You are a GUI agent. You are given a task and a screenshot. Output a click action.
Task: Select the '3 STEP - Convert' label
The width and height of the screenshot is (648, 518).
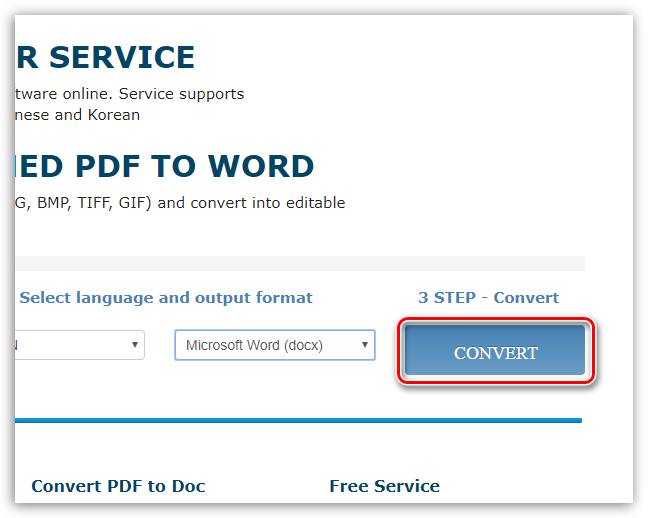[488, 297]
